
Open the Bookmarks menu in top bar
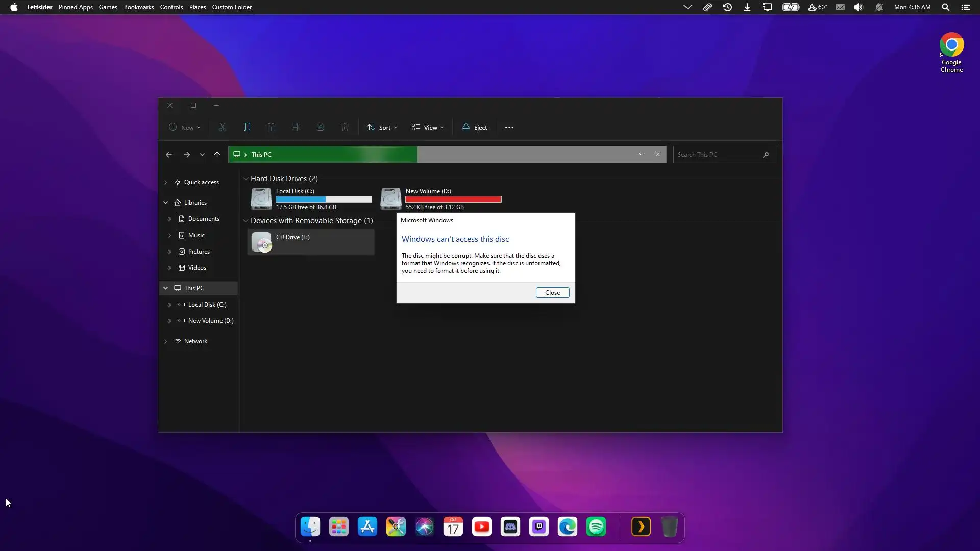pyautogui.click(x=138, y=7)
